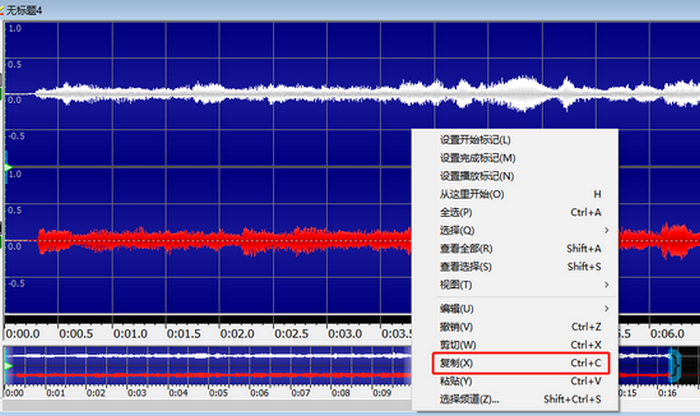Image resolution: width=700 pixels, height=416 pixels.
Task: Click 0:01.0 on the time ruler
Action: coord(130,334)
